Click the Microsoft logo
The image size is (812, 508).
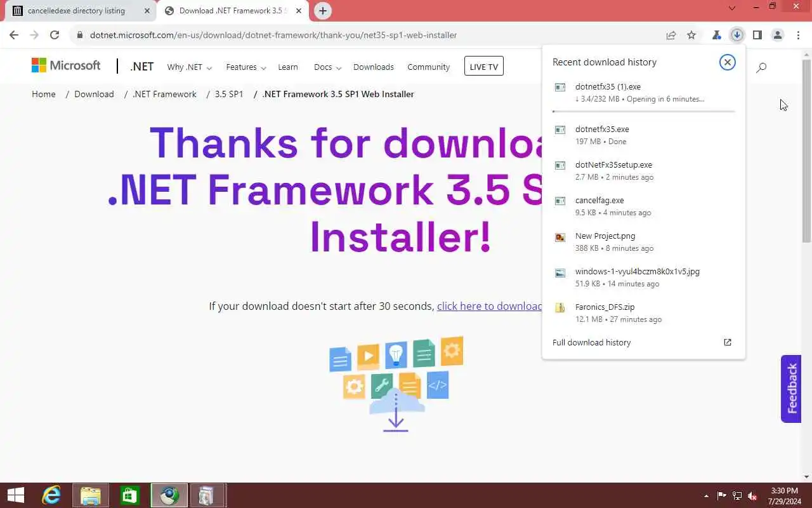(x=66, y=65)
